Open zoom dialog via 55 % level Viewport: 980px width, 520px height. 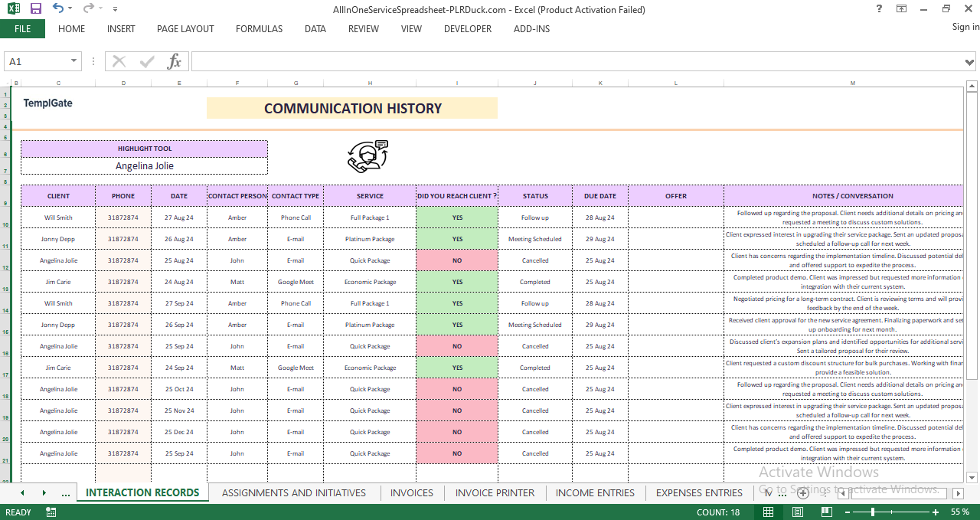960,512
